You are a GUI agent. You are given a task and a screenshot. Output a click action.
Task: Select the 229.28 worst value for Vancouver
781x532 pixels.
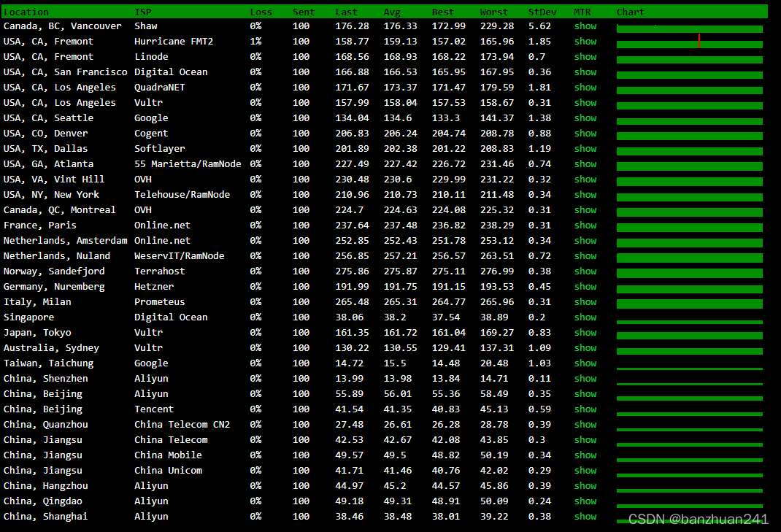(x=497, y=26)
